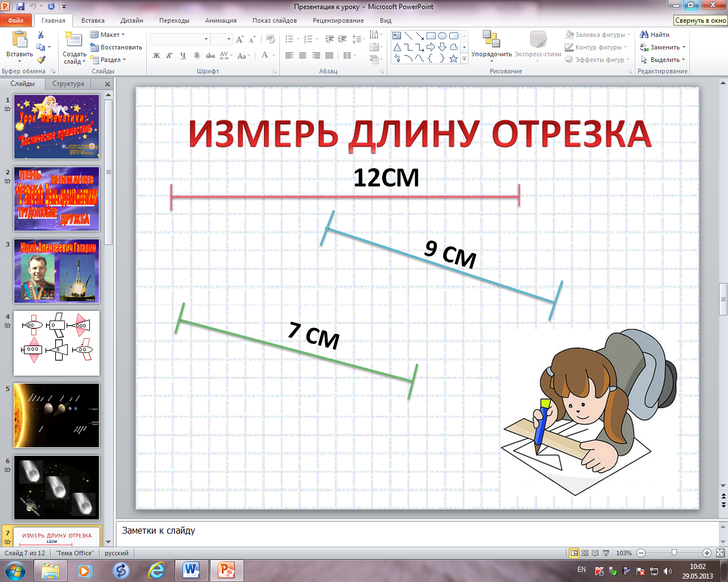Start Slide Show from status bar icon
Screen dimensions: 728x582
(606, 553)
